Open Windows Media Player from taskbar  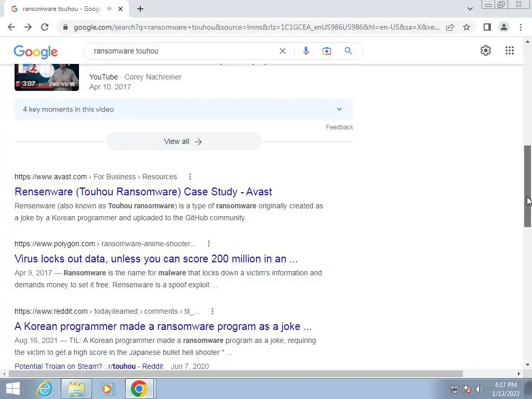pos(108,389)
